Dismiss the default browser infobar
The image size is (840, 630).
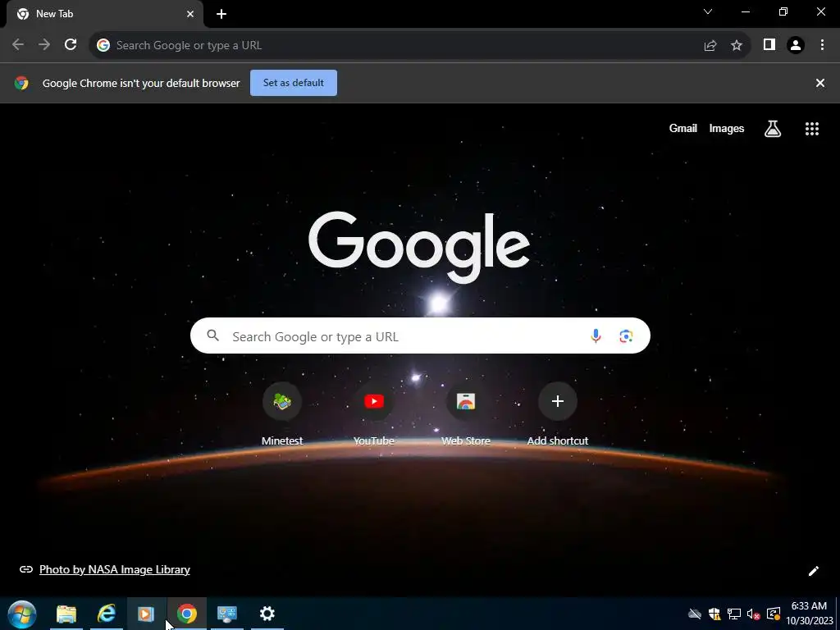point(820,83)
